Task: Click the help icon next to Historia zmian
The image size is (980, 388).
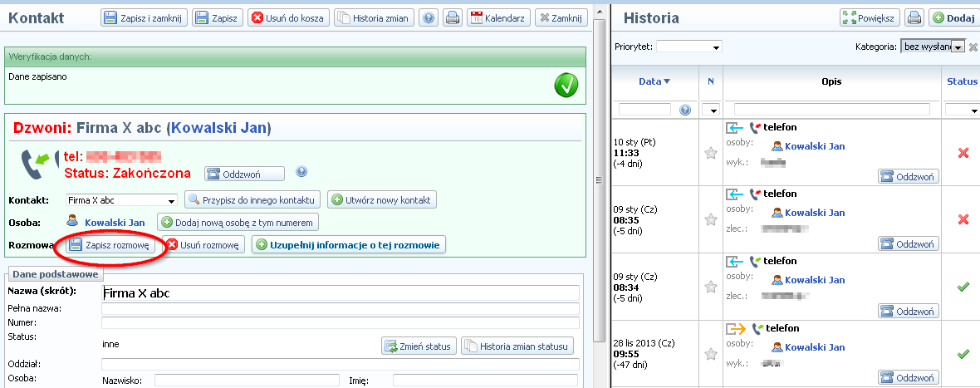Action: [x=429, y=17]
